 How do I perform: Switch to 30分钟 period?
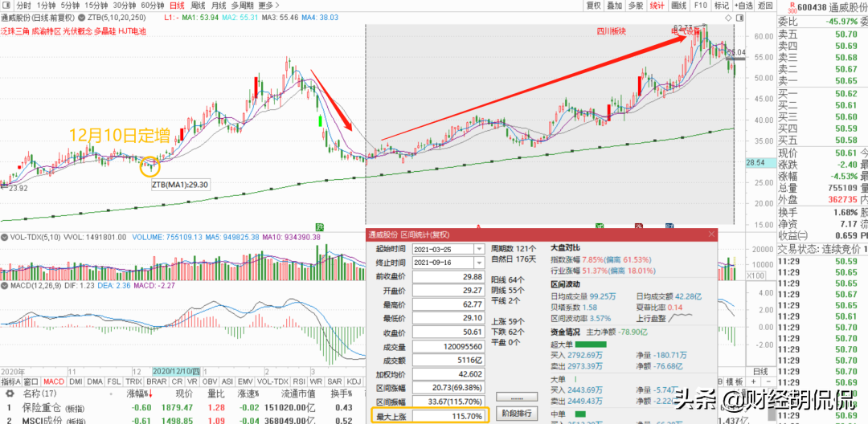125,6
